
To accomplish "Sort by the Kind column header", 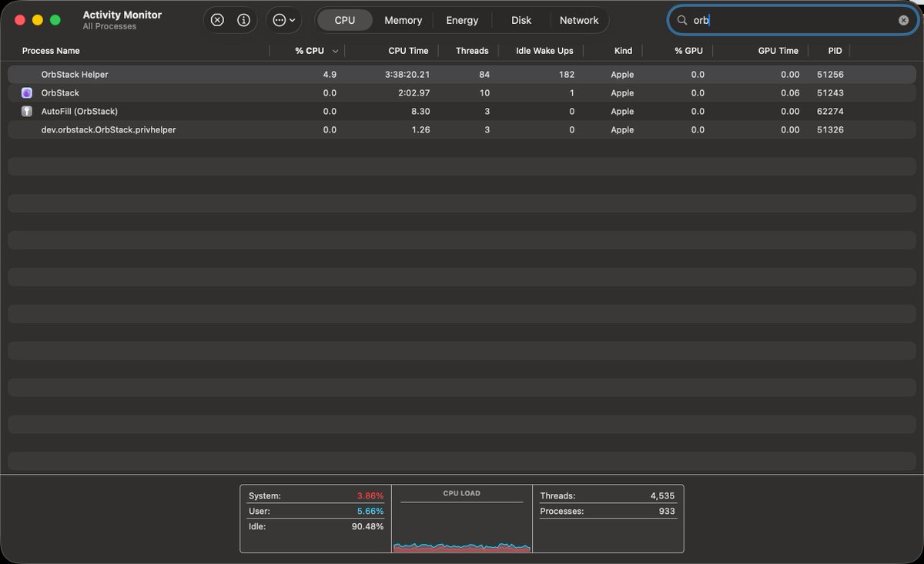I will (623, 51).
